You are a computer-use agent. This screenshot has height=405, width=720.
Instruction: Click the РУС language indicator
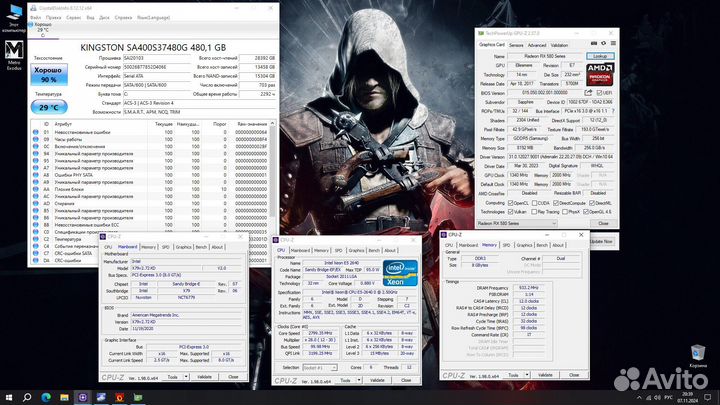coord(669,398)
